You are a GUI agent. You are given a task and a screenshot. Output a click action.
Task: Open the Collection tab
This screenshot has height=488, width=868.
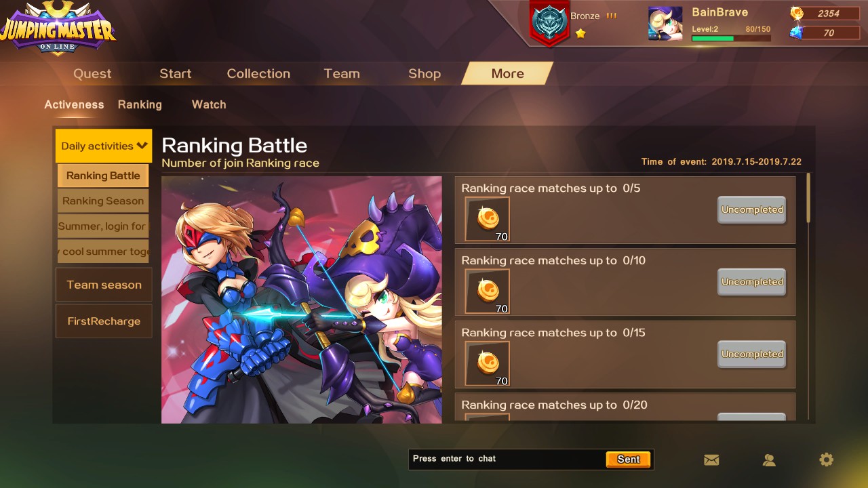[x=258, y=73]
